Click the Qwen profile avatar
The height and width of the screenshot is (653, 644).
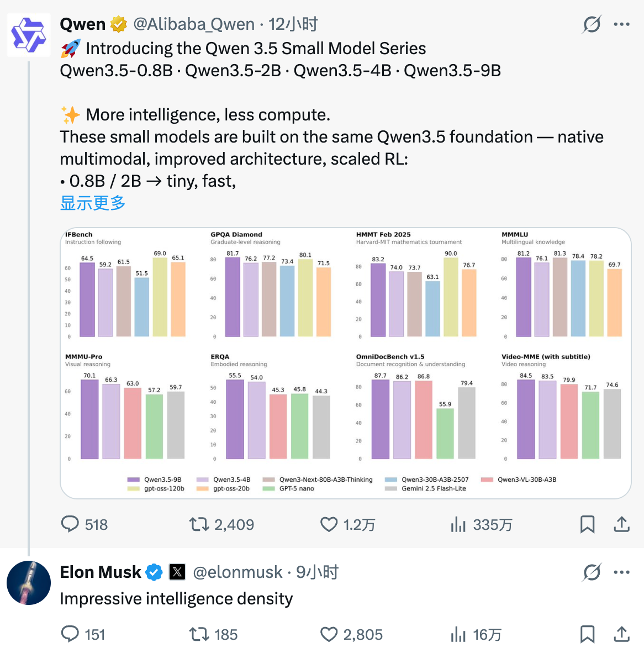[x=28, y=35]
